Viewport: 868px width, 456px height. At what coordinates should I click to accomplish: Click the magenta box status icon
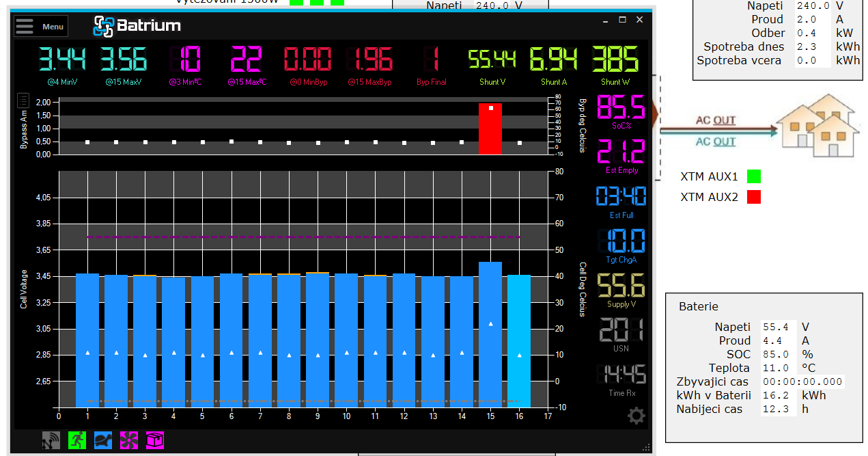point(155,440)
